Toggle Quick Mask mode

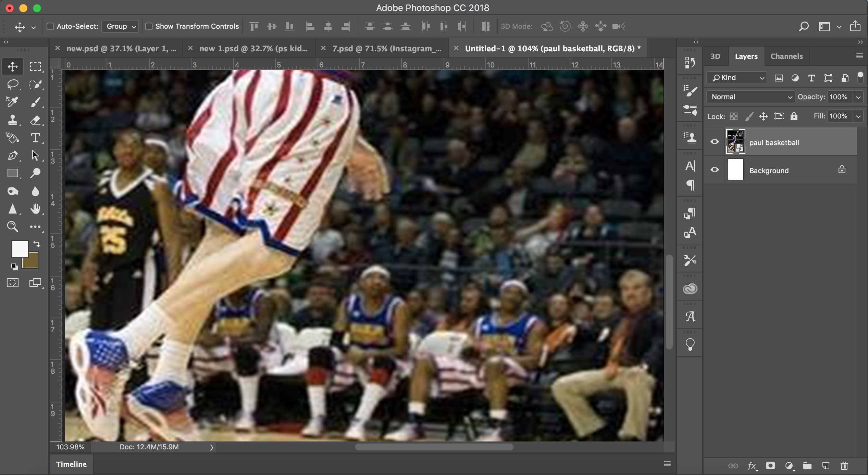click(13, 283)
